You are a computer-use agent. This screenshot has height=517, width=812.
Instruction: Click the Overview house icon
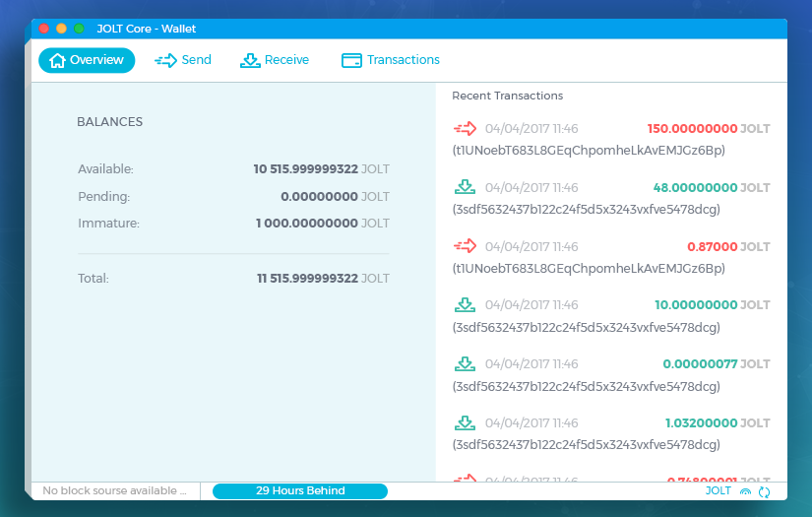point(57,61)
